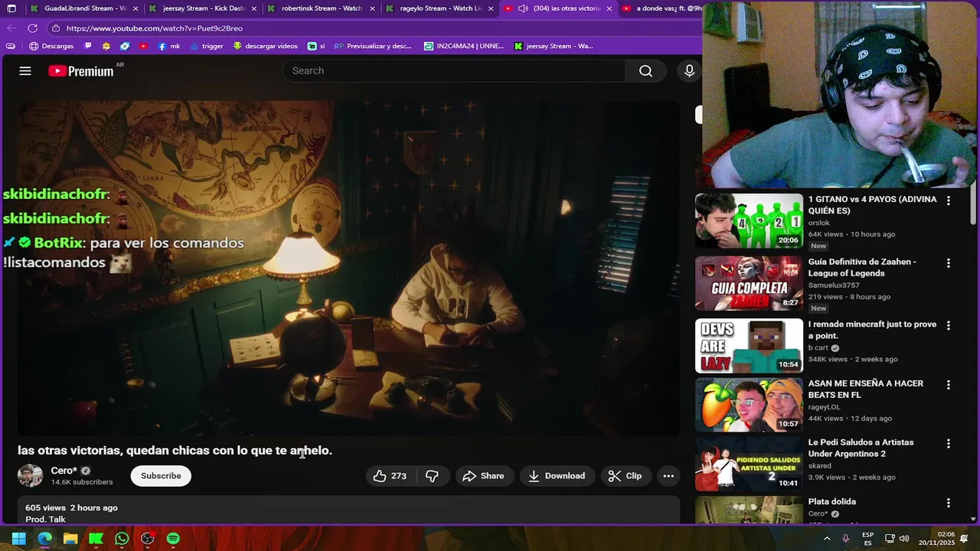Viewport: 980px width, 551px height.
Task: Like the video with thumbs up
Action: [x=390, y=476]
